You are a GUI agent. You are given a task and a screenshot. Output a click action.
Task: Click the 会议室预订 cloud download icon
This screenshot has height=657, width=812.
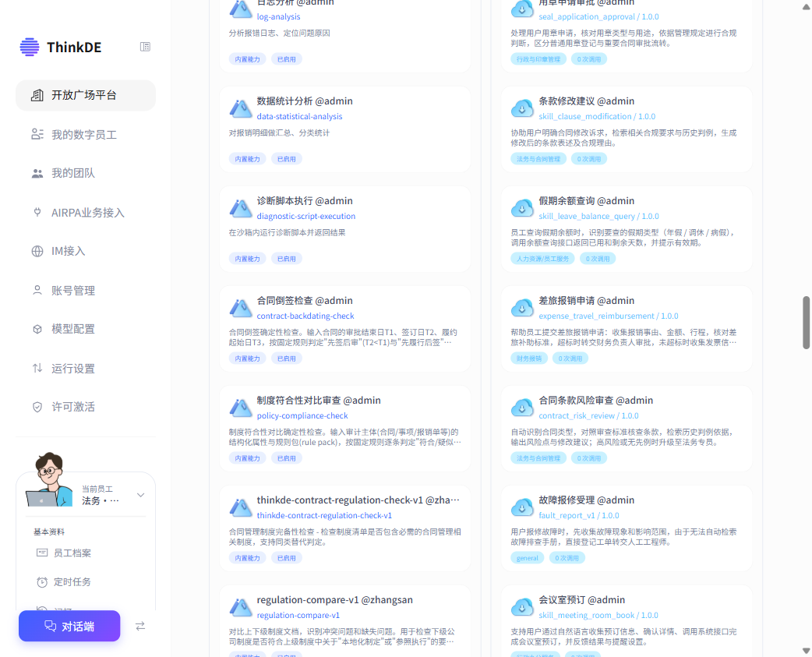click(522, 607)
